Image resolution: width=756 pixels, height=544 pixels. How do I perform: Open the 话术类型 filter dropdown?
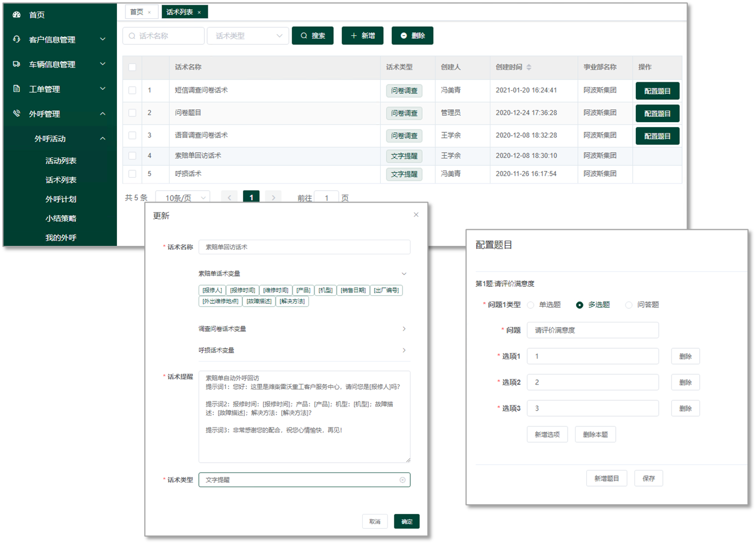[x=247, y=36]
